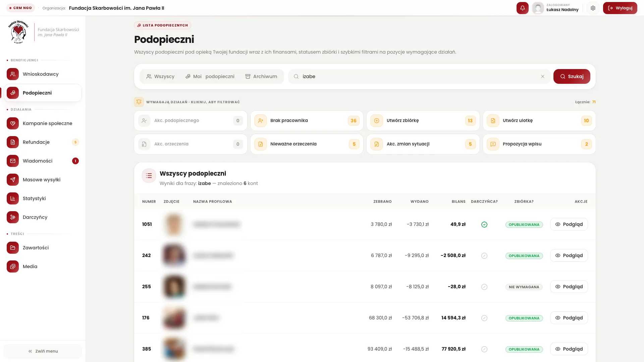Image resolution: width=644 pixels, height=362 pixels.
Task: Click the Zawartości folder icon
Action: (13, 248)
